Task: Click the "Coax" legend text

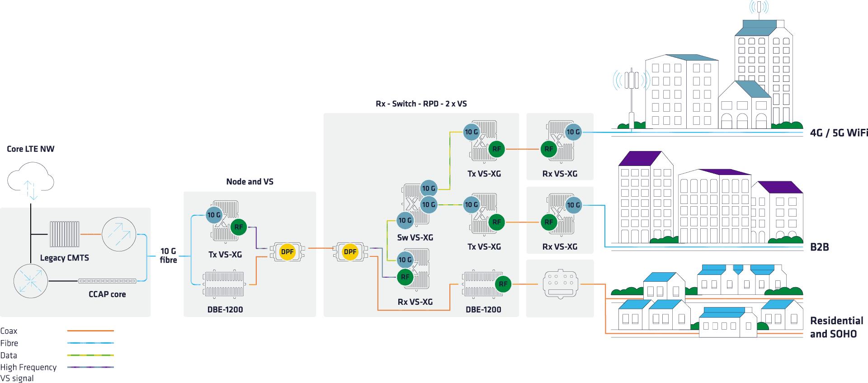Action: [x=9, y=331]
